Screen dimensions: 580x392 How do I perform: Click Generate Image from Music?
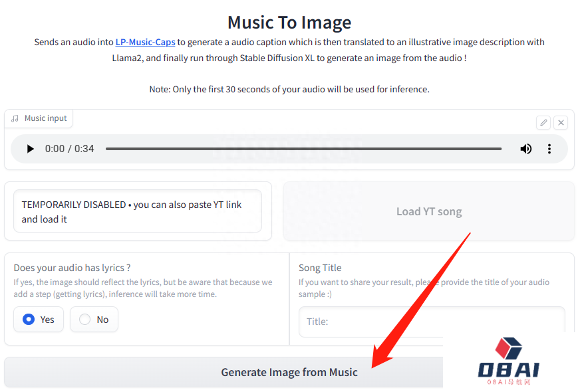click(x=289, y=372)
